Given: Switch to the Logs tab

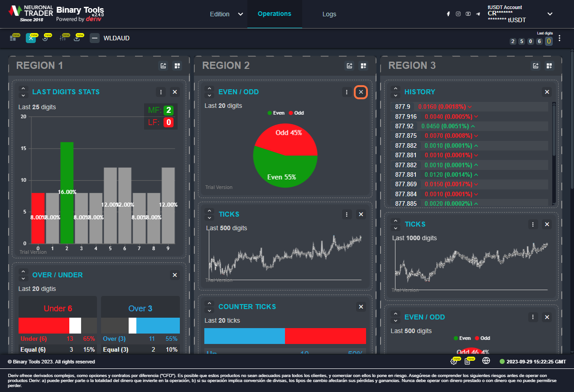Looking at the screenshot, I should 329,14.
